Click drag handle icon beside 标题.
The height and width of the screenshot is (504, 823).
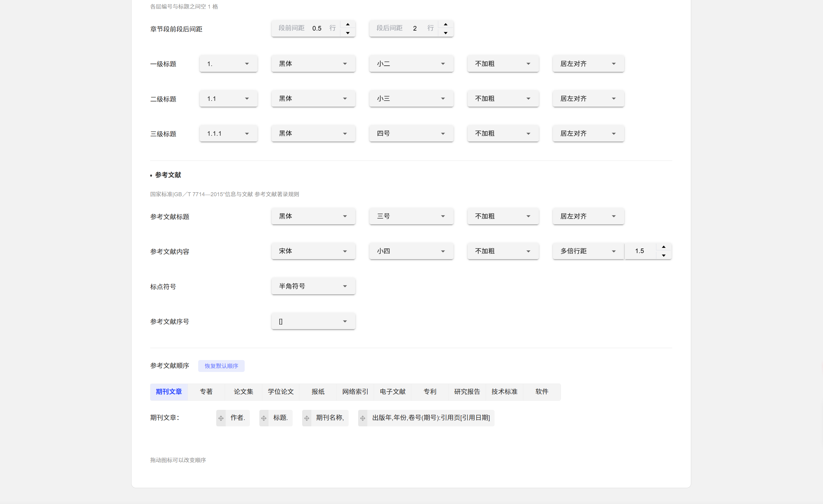pos(264,418)
